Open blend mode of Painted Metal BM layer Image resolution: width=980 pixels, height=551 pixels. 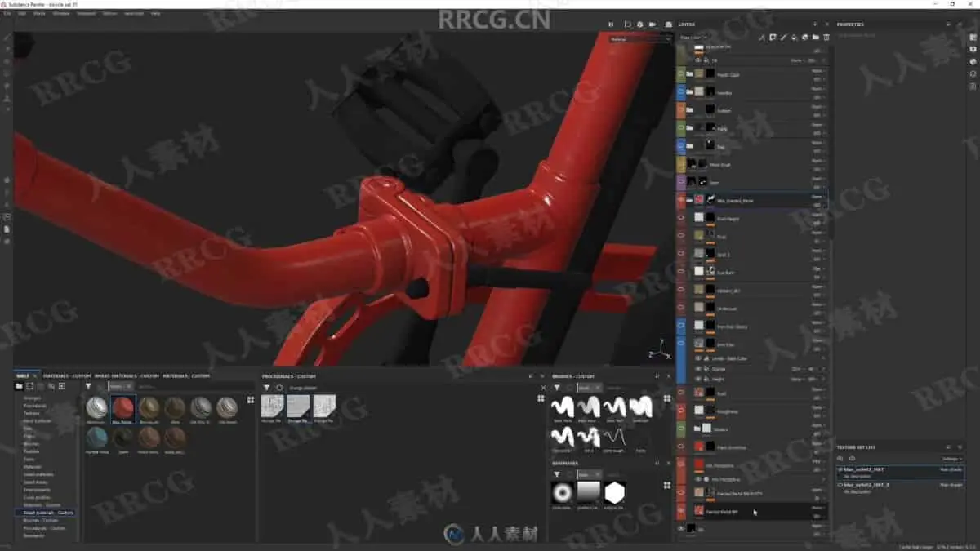(818, 507)
